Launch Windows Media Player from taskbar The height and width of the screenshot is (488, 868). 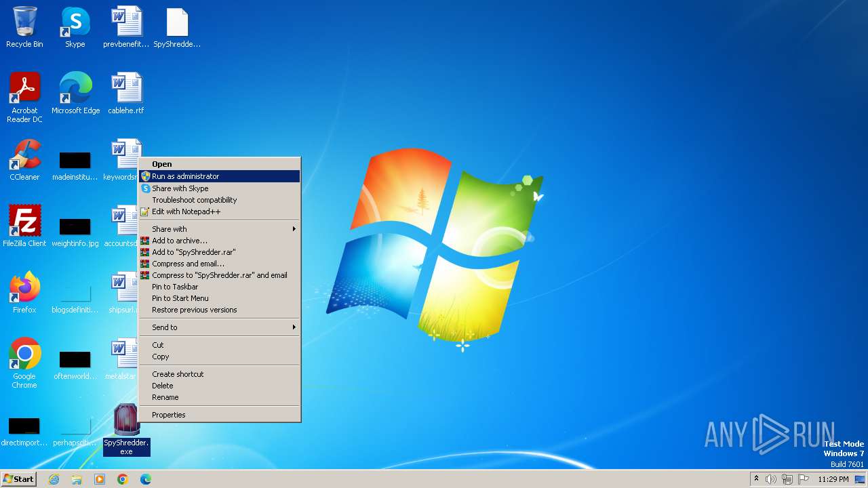100,479
